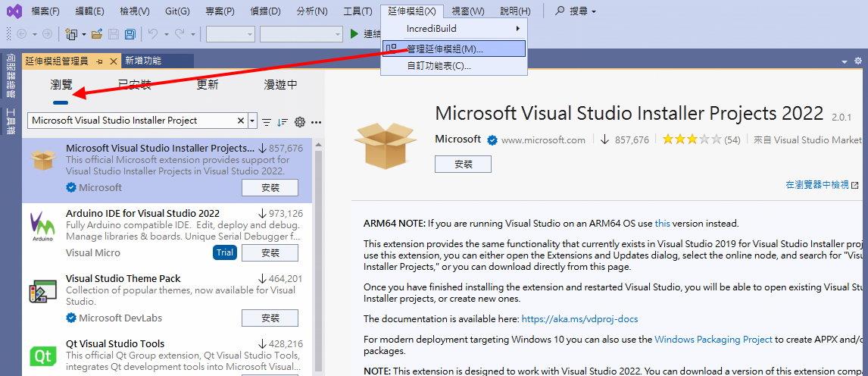Viewport: 868px width, 376px height.
Task: Open 在瀏覽器中檢視 link
Action: (x=822, y=185)
